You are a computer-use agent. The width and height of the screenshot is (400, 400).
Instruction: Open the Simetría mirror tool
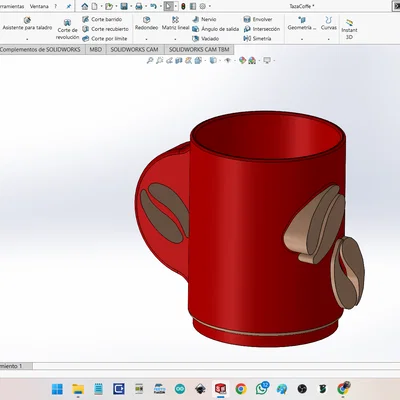click(257, 39)
